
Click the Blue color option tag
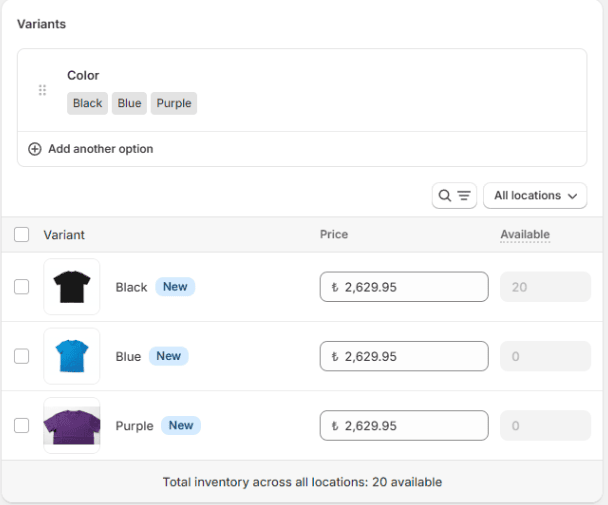(x=129, y=103)
